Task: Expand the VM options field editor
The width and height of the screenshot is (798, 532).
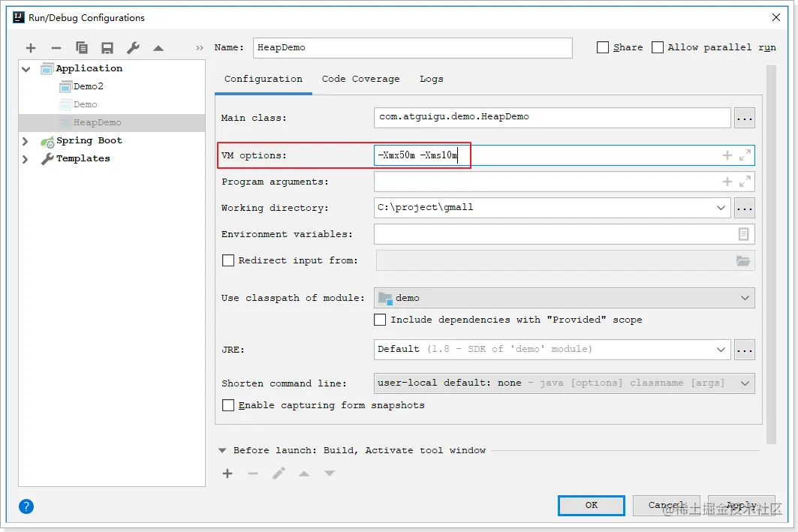Action: click(x=745, y=155)
